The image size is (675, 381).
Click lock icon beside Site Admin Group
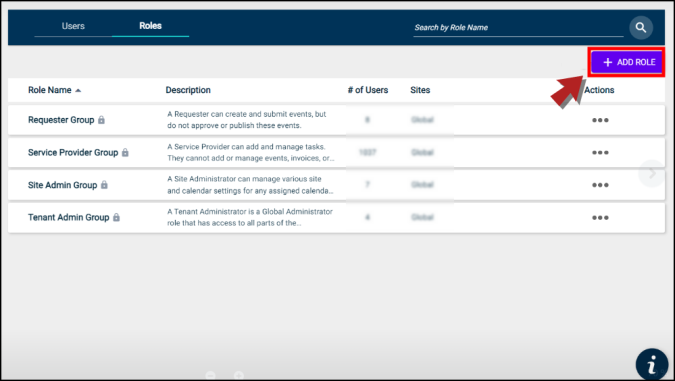point(104,185)
